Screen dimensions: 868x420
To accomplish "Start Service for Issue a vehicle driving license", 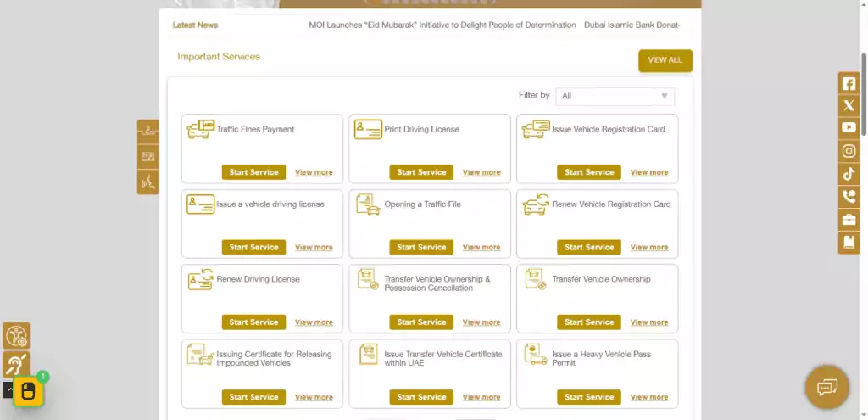I will tap(253, 247).
